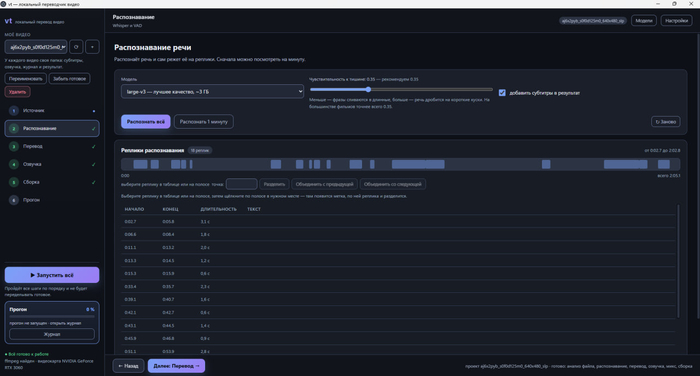This screenshot has height=376, width=700.
Task: Select the row starting at 0:33.4
Action: click(x=398, y=286)
